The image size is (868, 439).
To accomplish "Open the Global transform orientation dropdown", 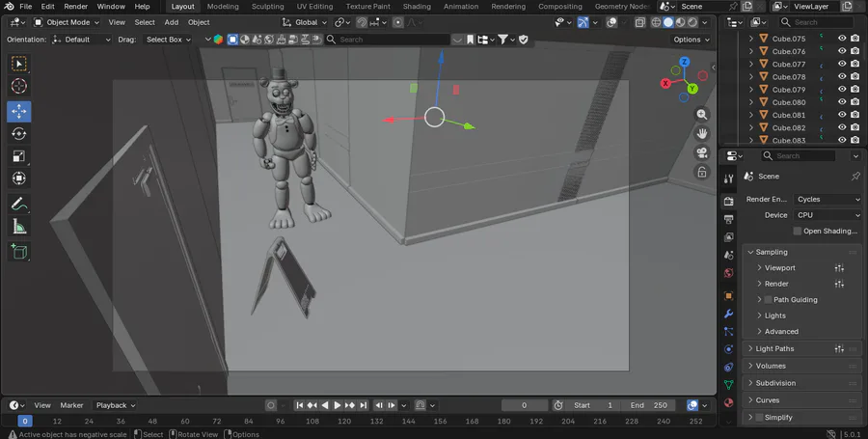I will 304,22.
